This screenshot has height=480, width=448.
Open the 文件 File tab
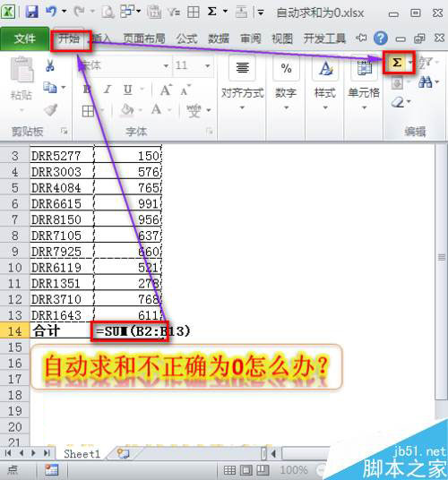tap(24, 39)
